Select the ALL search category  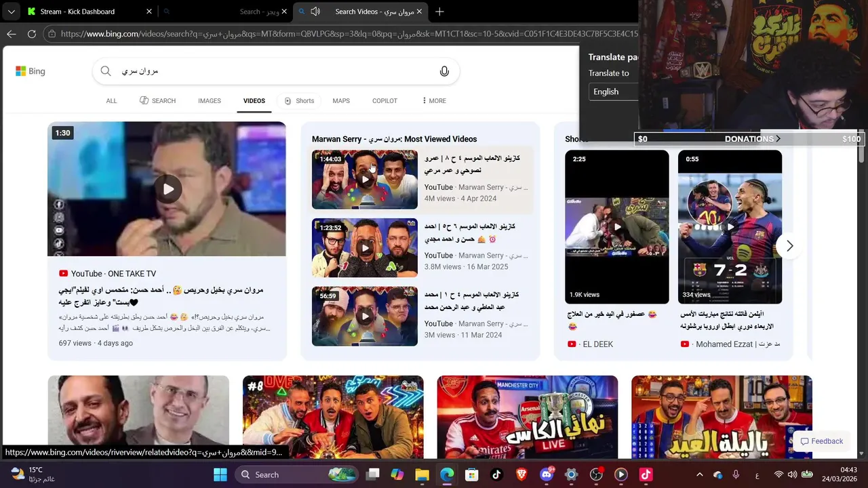[x=111, y=101]
